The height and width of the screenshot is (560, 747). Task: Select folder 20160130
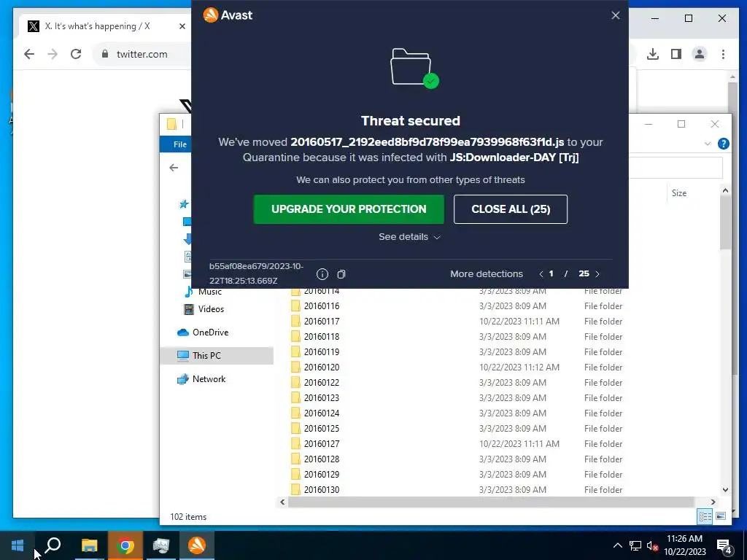click(457, 489)
